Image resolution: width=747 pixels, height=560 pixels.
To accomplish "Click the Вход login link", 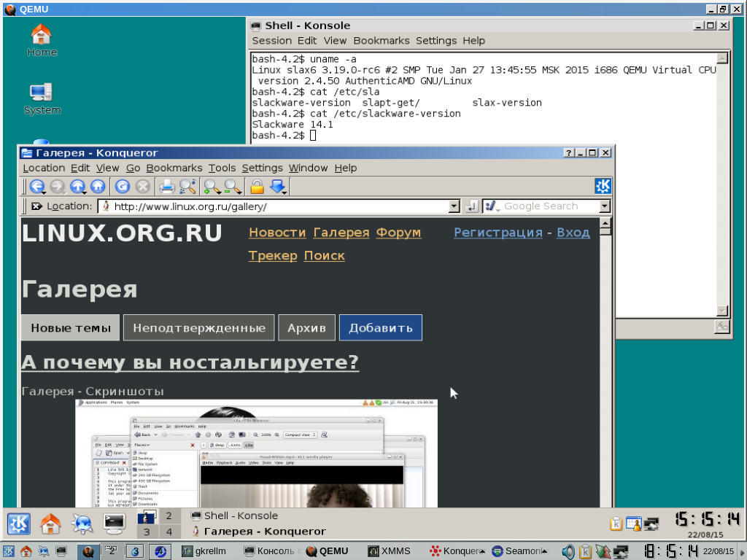I will coord(573,233).
